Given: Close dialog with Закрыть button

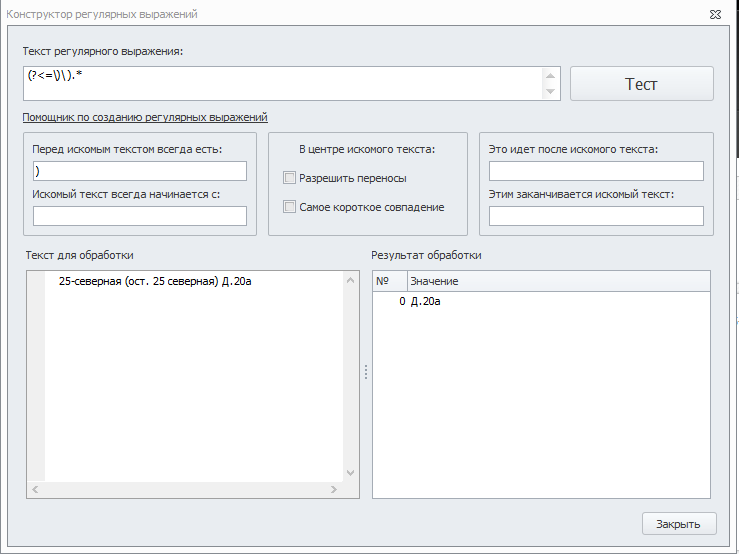Looking at the screenshot, I should point(679,523).
